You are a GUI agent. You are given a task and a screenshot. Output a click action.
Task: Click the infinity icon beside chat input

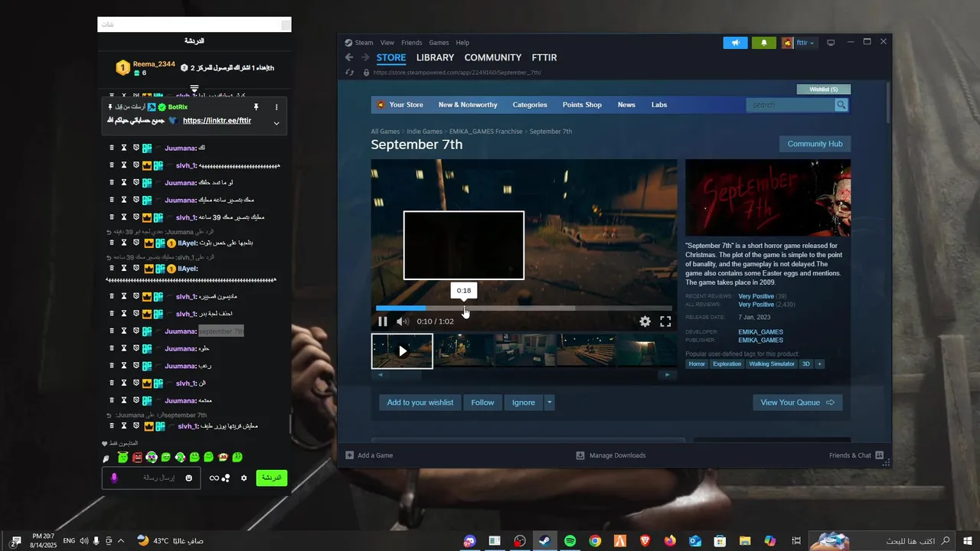tap(214, 478)
